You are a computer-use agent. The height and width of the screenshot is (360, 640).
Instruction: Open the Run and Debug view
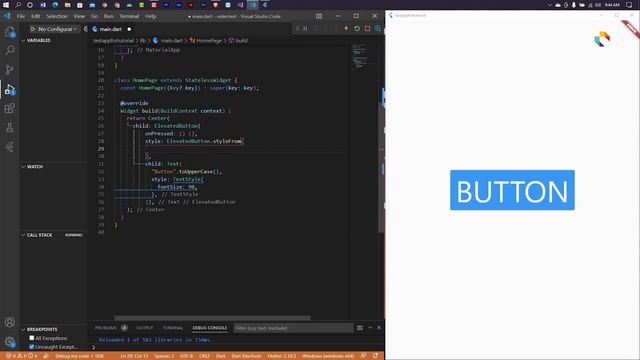(10, 89)
